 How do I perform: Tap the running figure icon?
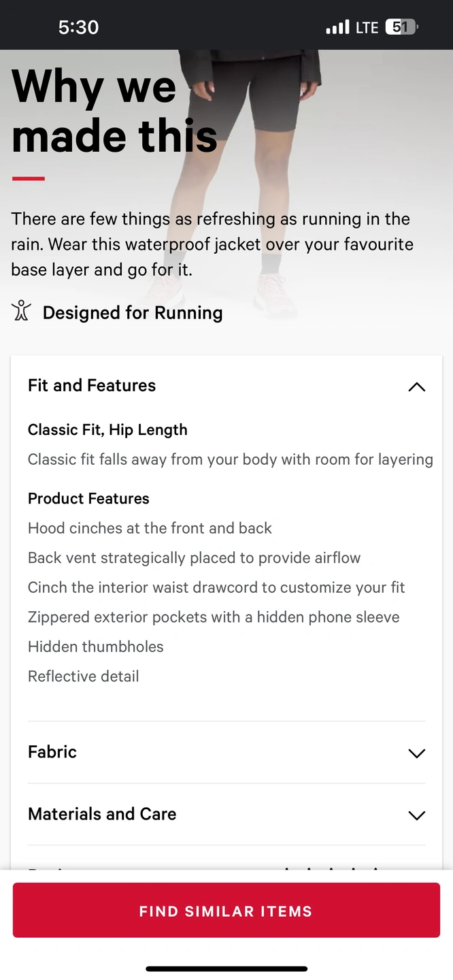pos(21,310)
